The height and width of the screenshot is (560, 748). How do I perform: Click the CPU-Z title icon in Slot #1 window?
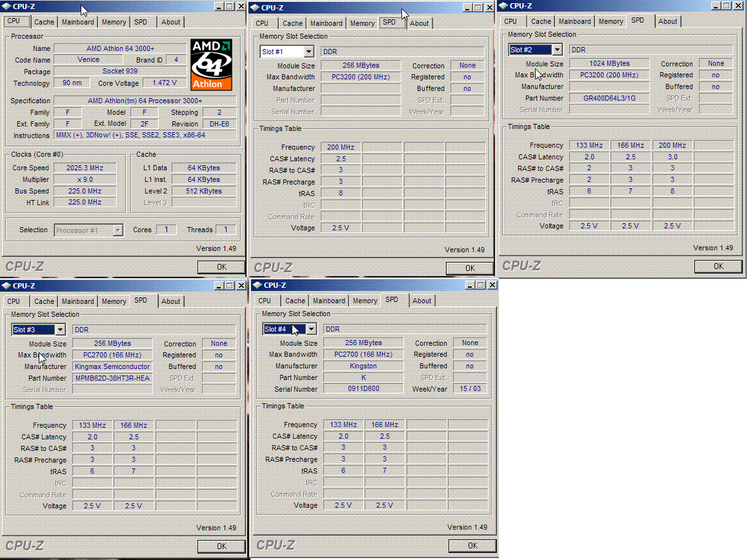255,8
